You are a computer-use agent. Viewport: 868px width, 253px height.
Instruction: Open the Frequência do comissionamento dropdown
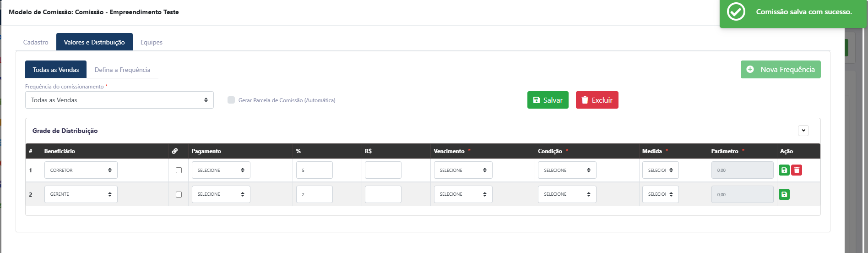pos(119,100)
